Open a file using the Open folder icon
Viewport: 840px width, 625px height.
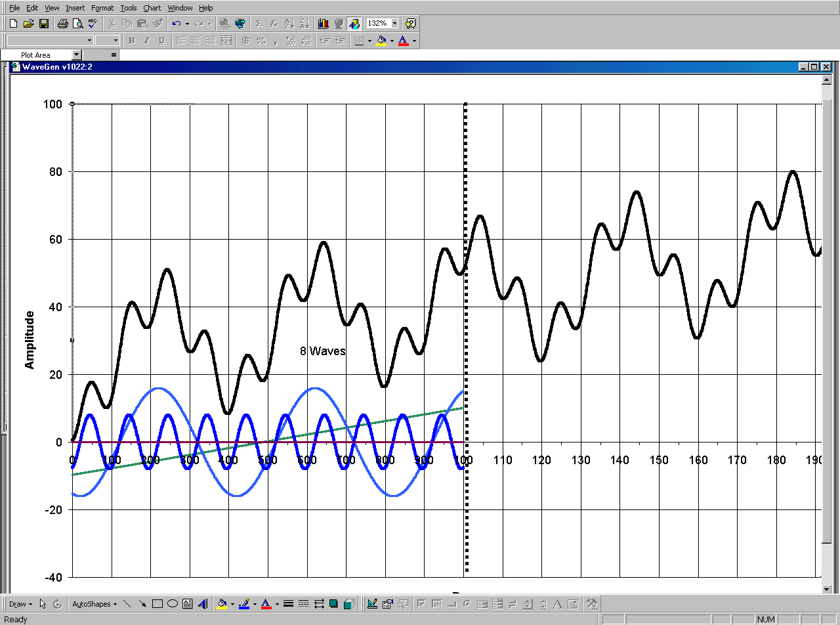28,24
